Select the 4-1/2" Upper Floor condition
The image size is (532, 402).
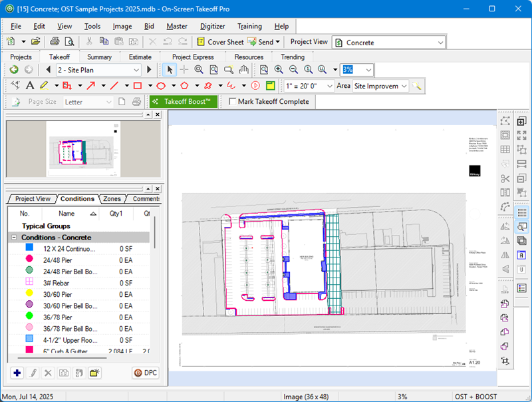tap(78, 340)
